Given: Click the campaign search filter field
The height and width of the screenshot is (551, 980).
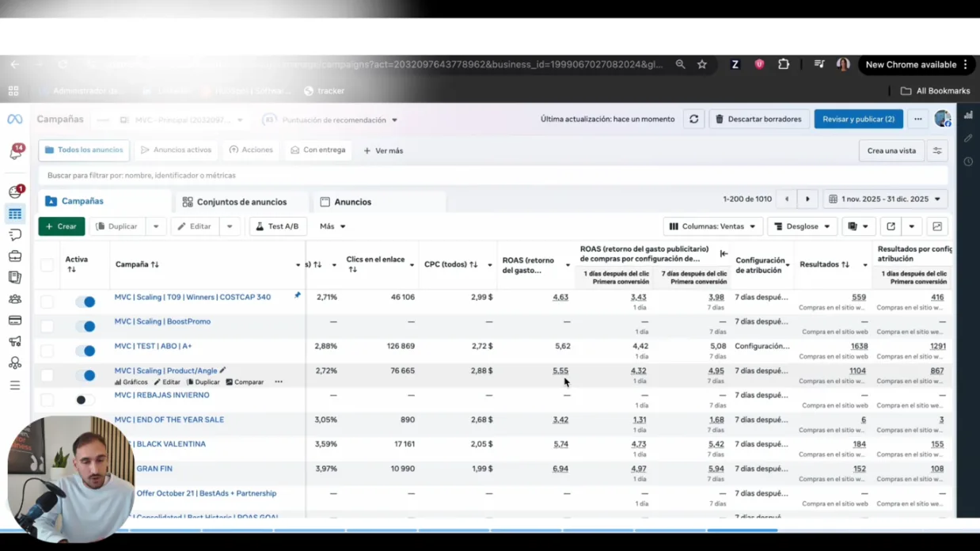Looking at the screenshot, I should coord(492,176).
